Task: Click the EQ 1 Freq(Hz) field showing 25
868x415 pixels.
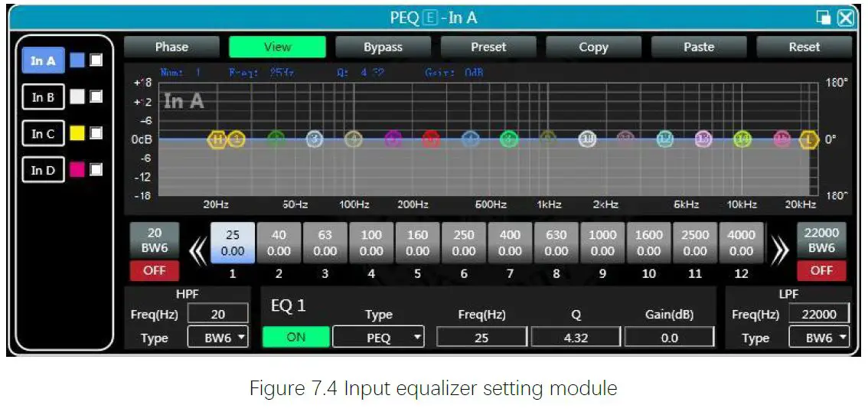Action: point(481,337)
